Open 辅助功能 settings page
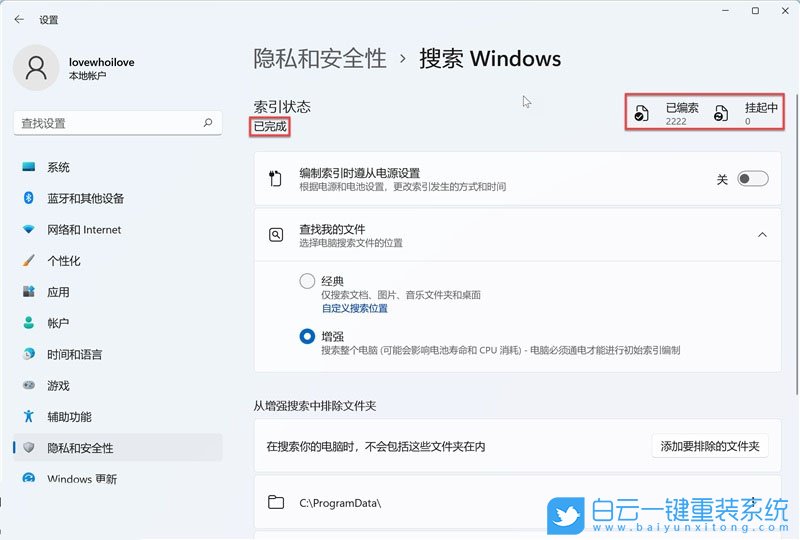Image resolution: width=800 pixels, height=540 pixels. click(x=117, y=416)
